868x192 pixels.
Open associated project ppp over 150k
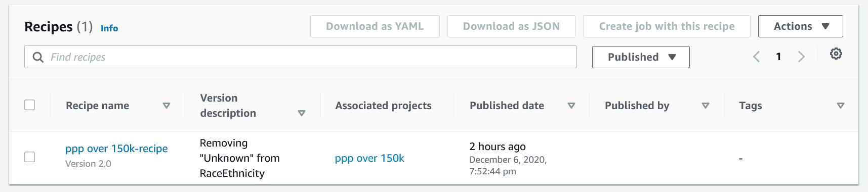(x=369, y=158)
